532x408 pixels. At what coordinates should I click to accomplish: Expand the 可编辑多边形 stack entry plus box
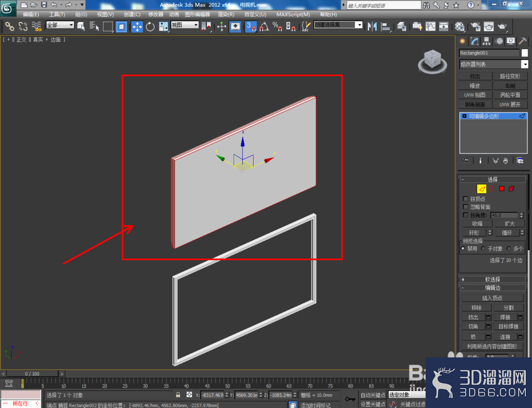tap(464, 116)
